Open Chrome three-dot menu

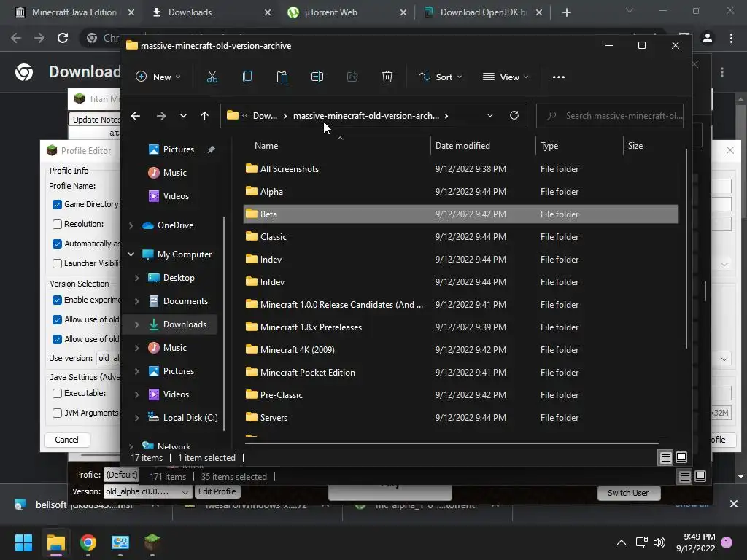(731, 38)
